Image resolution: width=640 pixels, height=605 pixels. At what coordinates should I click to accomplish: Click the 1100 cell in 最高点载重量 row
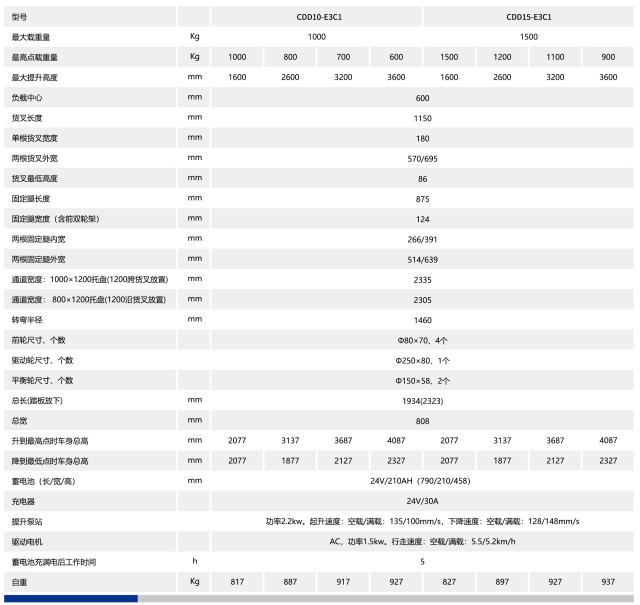pyautogui.click(x=555, y=57)
